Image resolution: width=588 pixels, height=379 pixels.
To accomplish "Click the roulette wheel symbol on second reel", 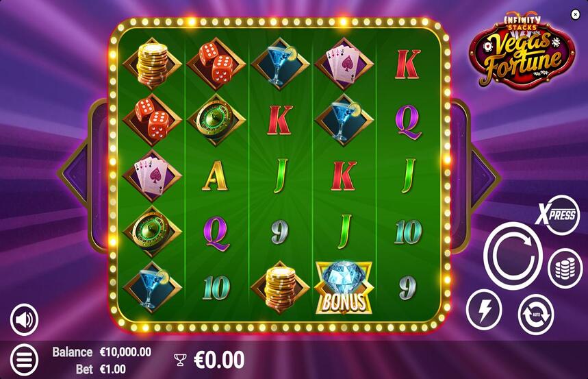I will pyautogui.click(x=216, y=120).
